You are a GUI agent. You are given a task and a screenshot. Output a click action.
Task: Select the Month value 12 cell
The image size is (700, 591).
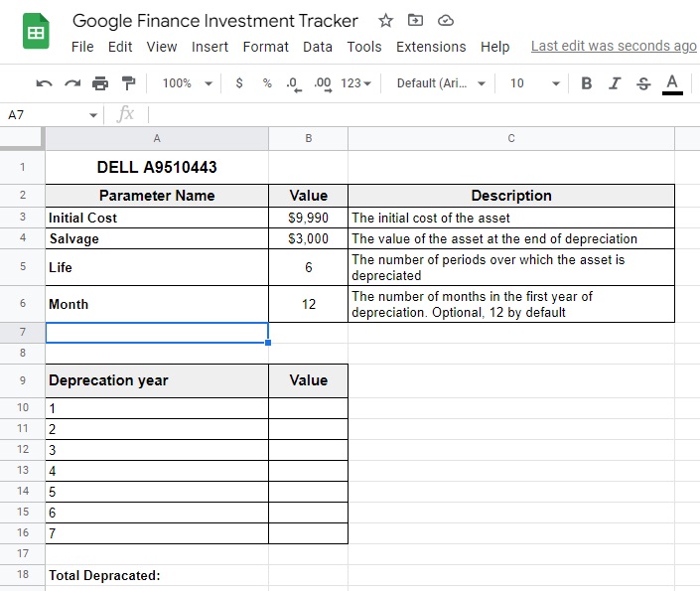(308, 304)
